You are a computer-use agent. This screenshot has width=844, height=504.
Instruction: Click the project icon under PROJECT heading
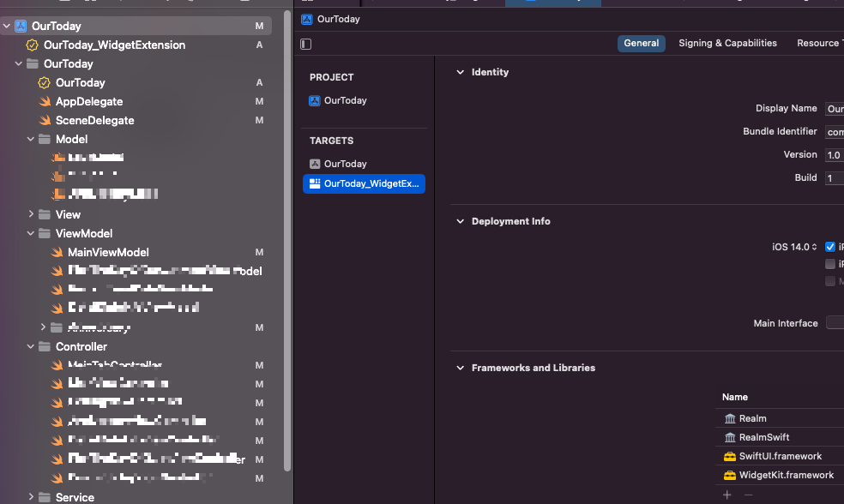point(314,100)
